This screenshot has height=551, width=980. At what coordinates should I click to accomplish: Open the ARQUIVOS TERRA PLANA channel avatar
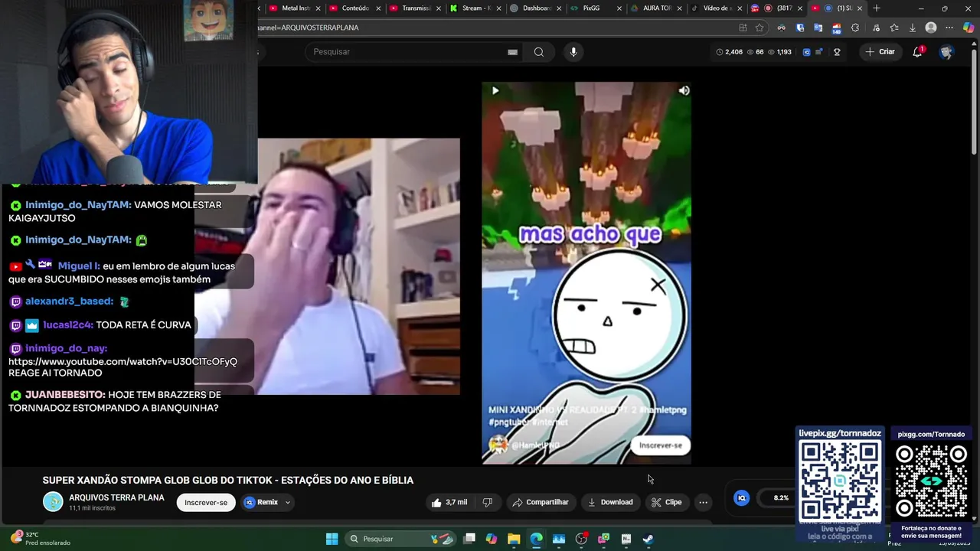click(53, 502)
